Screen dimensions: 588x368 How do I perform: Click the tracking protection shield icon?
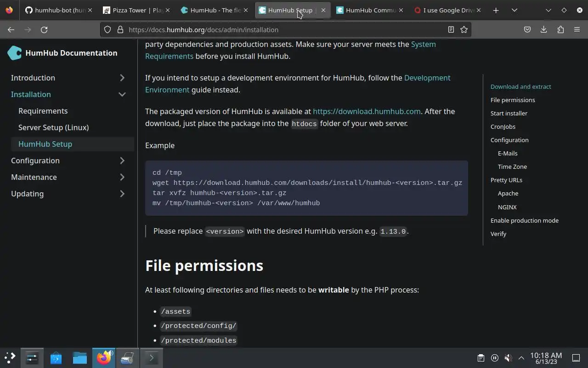107,29
